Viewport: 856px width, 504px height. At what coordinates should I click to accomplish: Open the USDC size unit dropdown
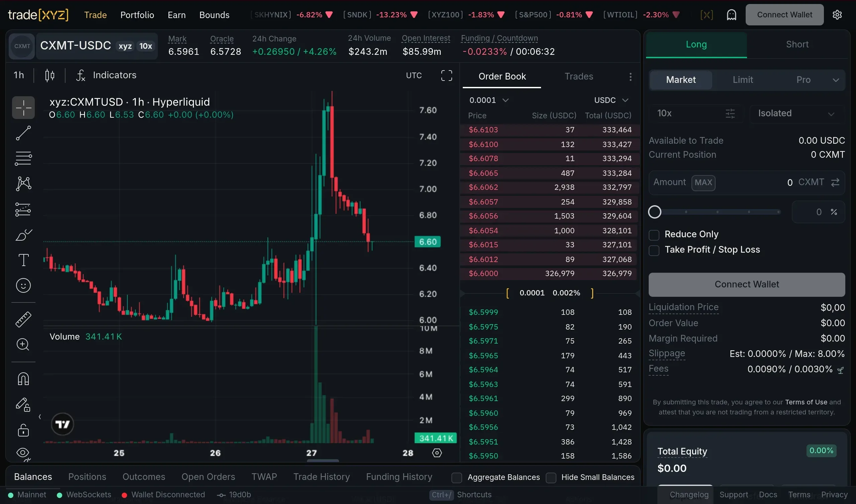(611, 100)
